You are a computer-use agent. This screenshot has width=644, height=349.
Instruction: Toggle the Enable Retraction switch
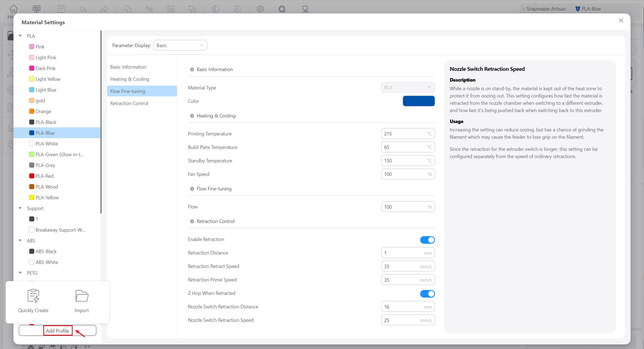click(x=427, y=240)
